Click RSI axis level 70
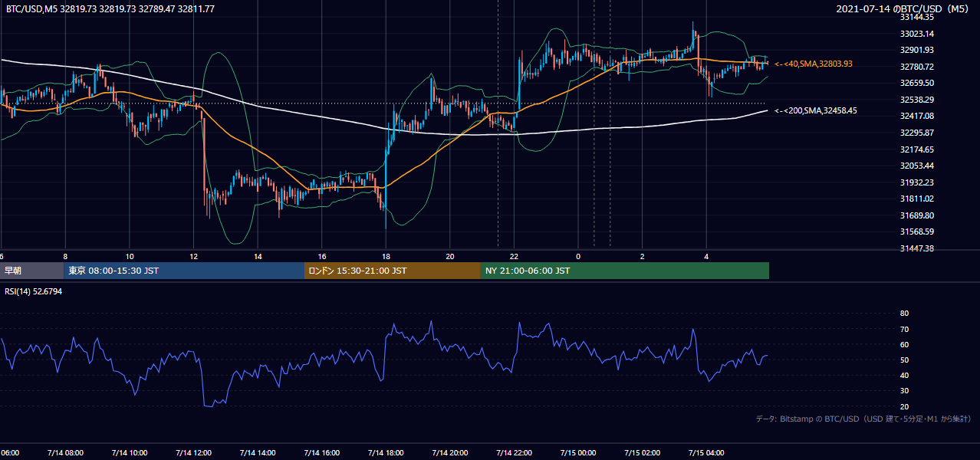980x460 pixels. coord(904,329)
